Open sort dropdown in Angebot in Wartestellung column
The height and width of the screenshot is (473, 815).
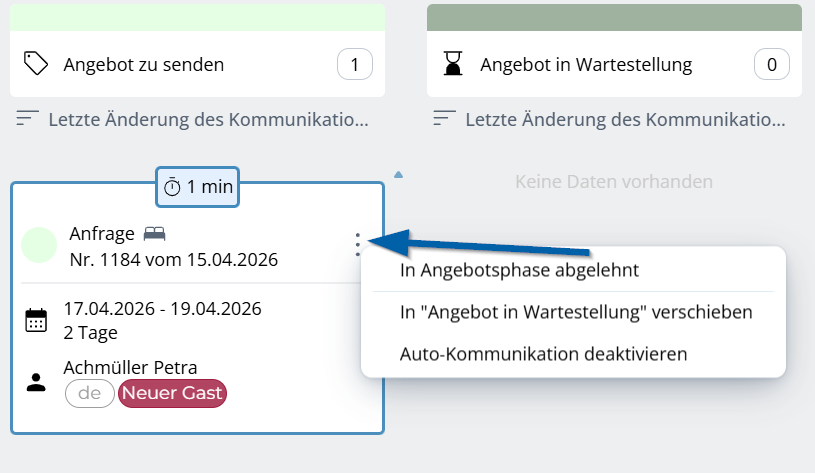pyautogui.click(x=624, y=120)
